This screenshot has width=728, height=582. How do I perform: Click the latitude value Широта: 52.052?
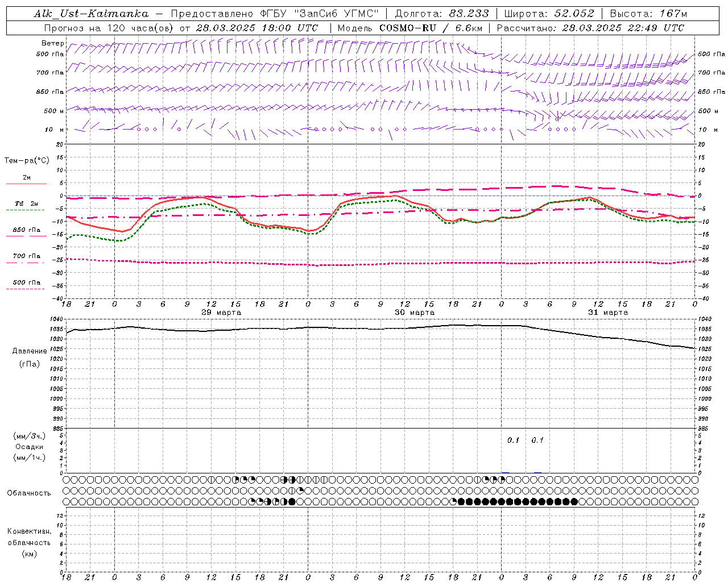[549, 14]
